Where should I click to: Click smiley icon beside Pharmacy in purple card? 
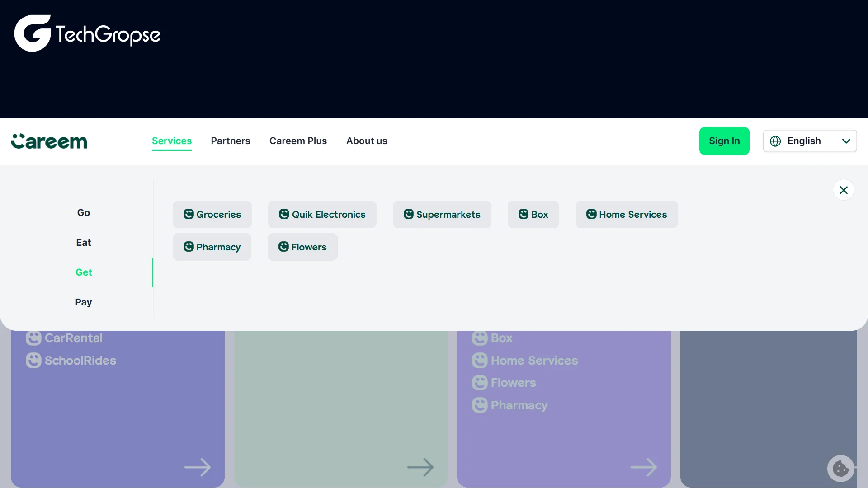pyautogui.click(x=480, y=405)
